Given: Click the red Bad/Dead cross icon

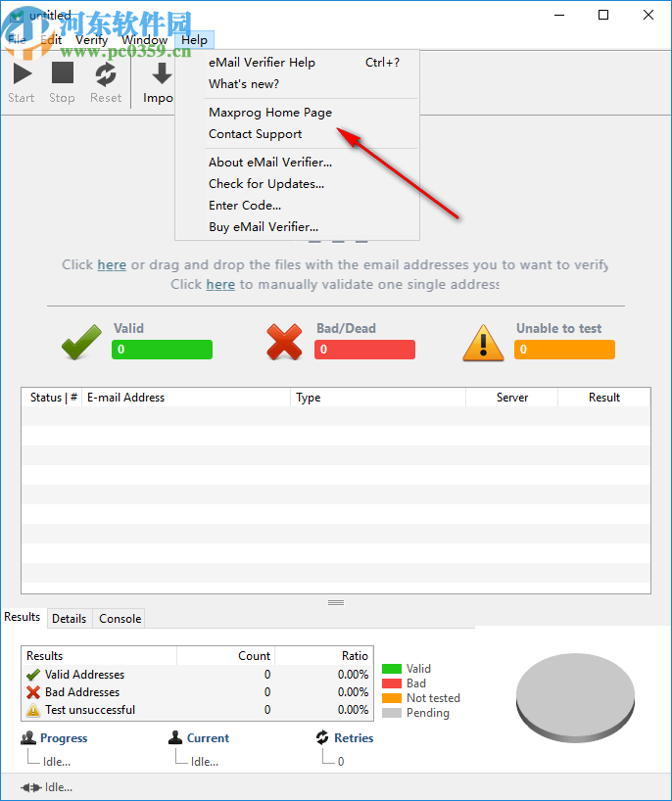Looking at the screenshot, I should 284,343.
